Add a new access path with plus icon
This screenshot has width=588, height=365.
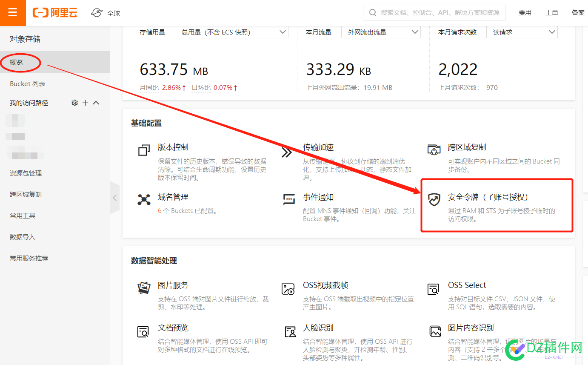click(85, 103)
